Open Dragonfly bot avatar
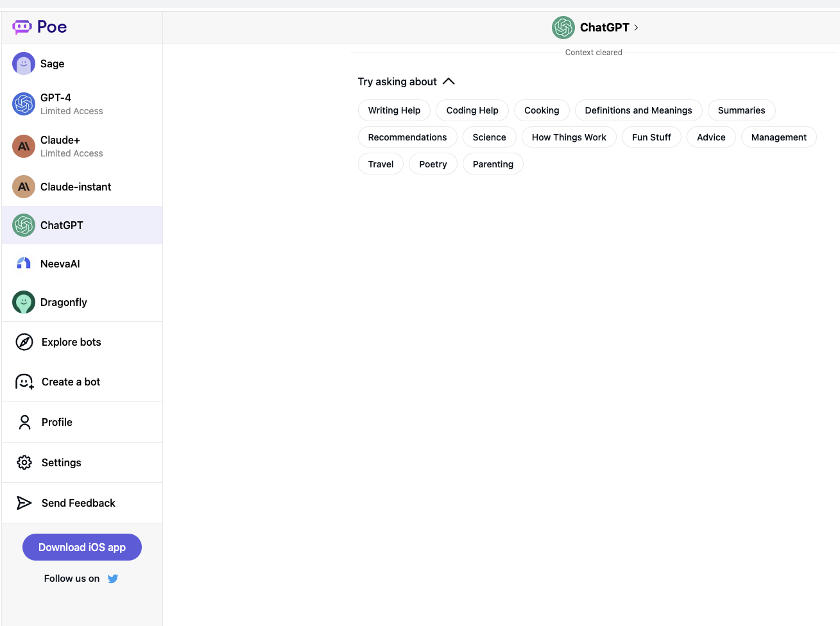This screenshot has height=626, width=840. pos(24,302)
